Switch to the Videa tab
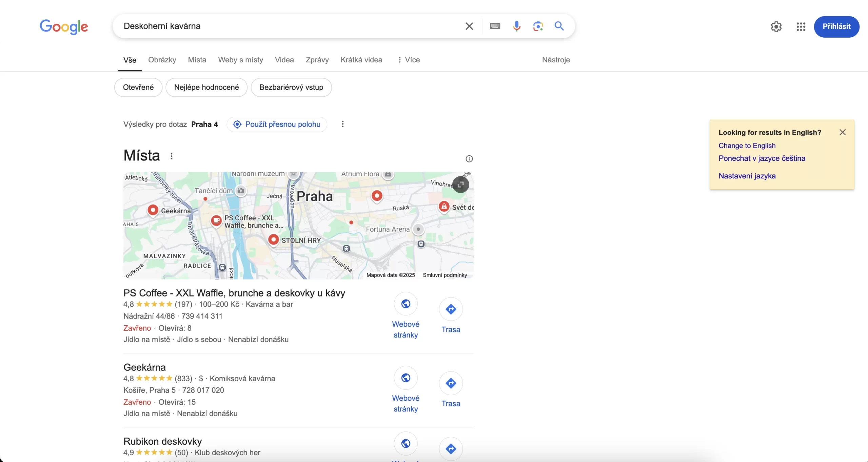 click(x=284, y=60)
